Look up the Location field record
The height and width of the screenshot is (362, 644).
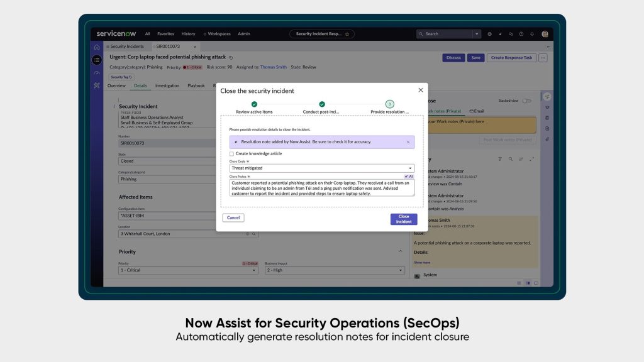point(254,234)
